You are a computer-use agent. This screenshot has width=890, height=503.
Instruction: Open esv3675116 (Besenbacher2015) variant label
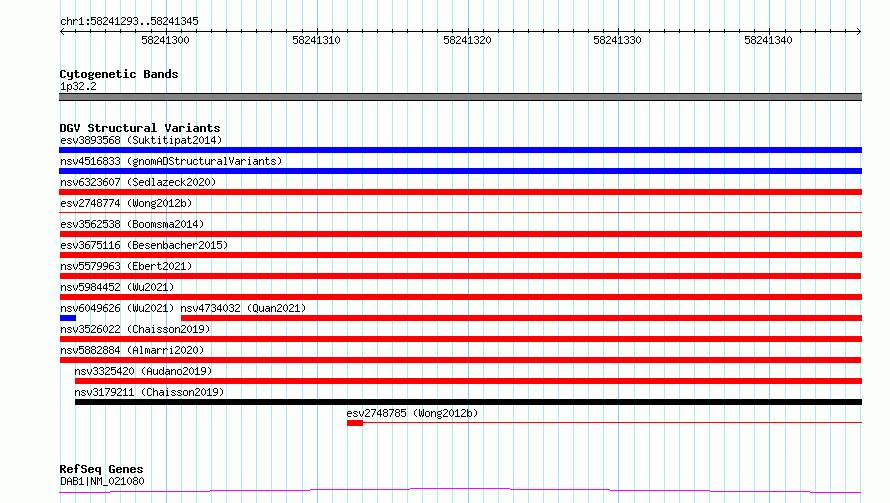click(x=144, y=245)
